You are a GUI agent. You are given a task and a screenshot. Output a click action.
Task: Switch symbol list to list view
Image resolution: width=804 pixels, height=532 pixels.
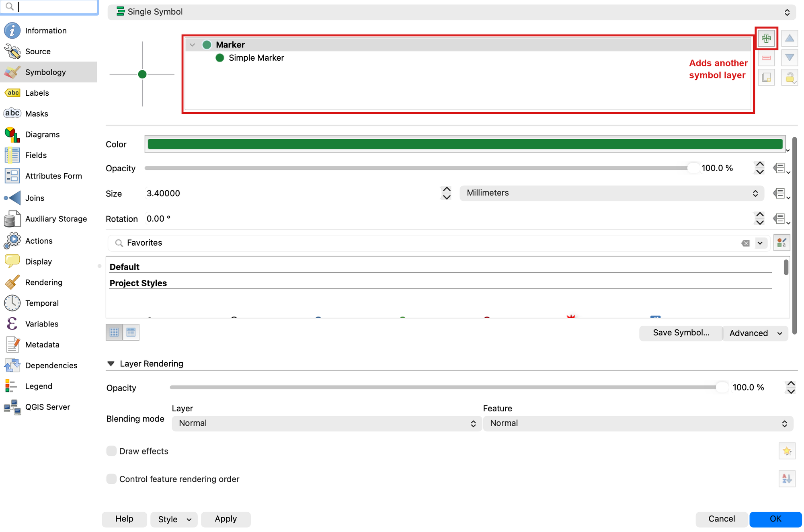pyautogui.click(x=131, y=332)
